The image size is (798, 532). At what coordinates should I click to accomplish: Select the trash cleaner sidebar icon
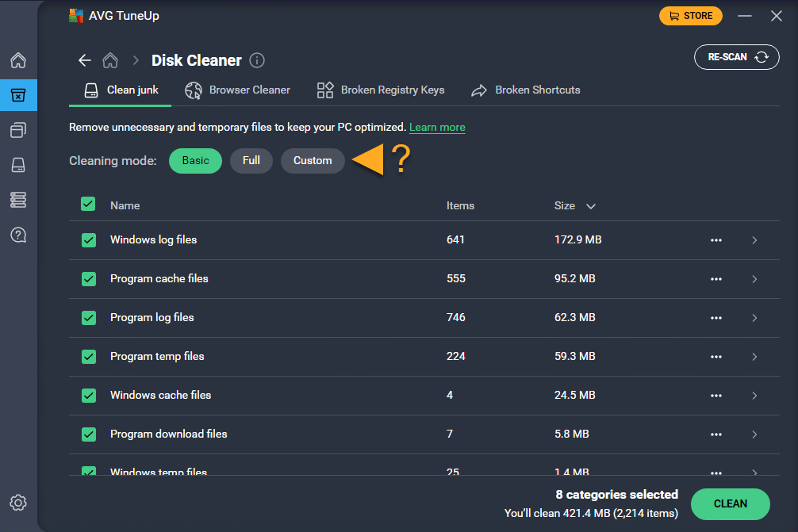[17, 95]
